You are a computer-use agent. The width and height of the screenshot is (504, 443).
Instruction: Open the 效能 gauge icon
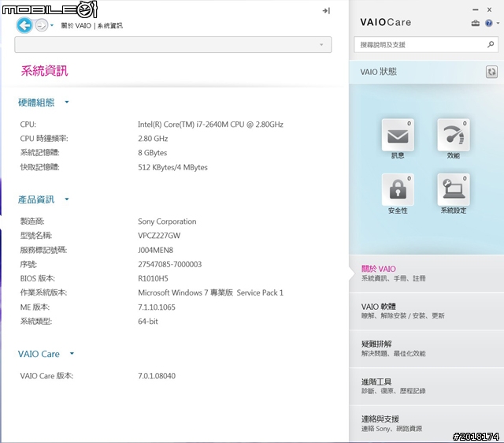pyautogui.click(x=454, y=135)
